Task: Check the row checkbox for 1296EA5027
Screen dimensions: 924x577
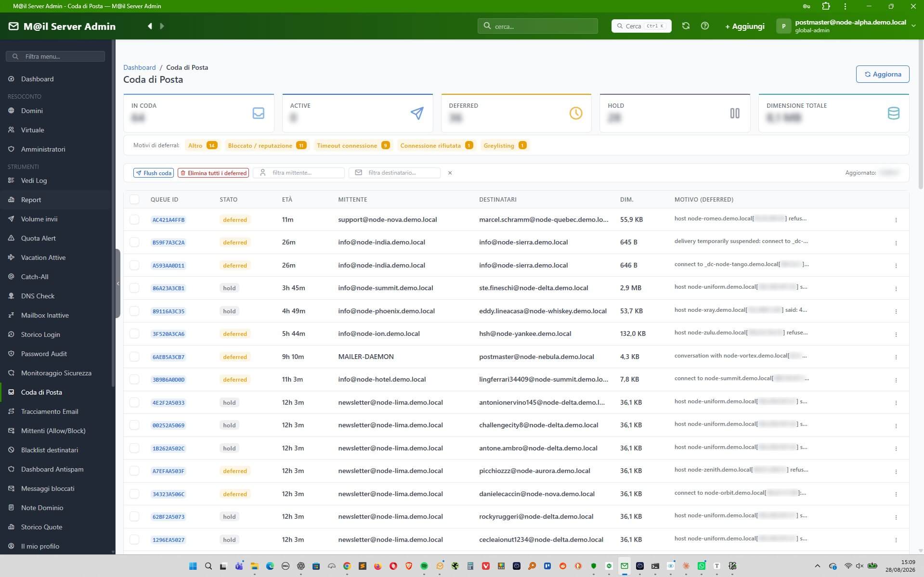Action: click(x=134, y=539)
